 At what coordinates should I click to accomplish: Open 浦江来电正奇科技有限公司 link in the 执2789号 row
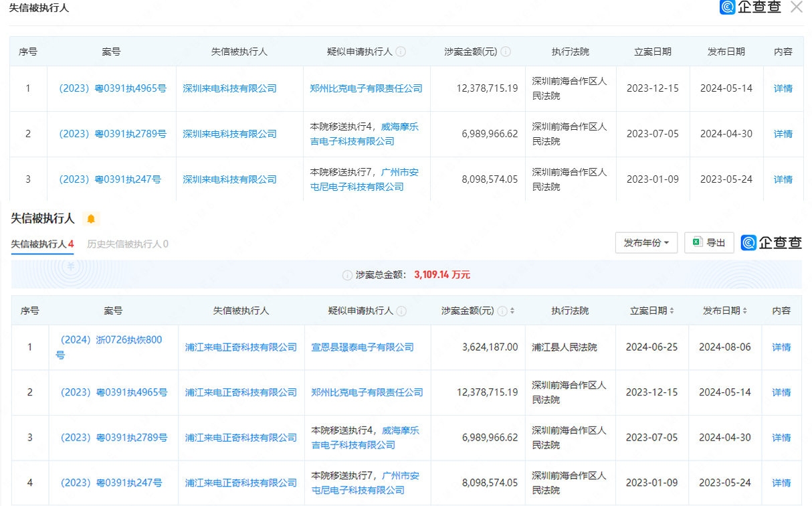click(x=241, y=438)
